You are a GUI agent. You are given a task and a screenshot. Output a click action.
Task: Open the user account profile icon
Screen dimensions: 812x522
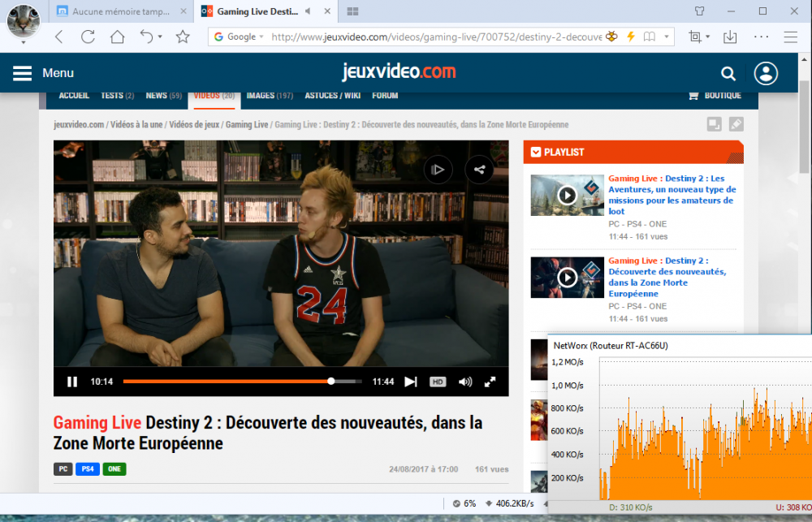tap(766, 73)
